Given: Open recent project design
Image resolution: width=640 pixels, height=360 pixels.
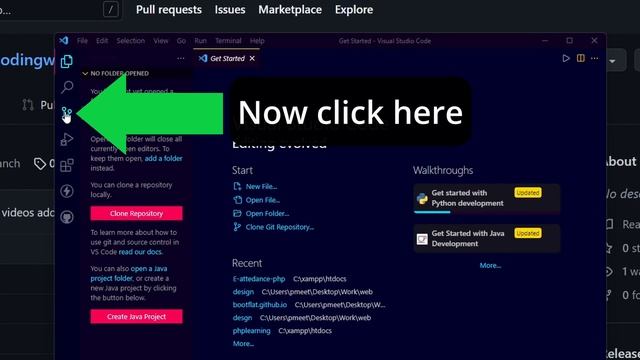Looking at the screenshot, I should coord(243,292).
